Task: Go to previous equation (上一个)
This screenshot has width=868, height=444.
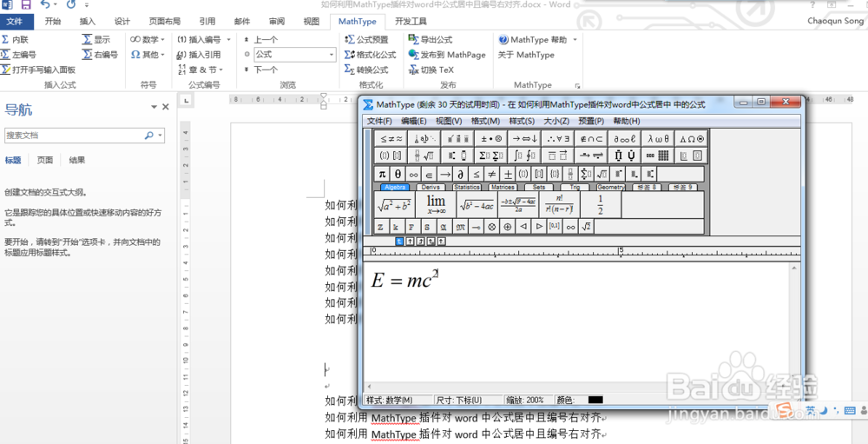Action: (x=261, y=40)
